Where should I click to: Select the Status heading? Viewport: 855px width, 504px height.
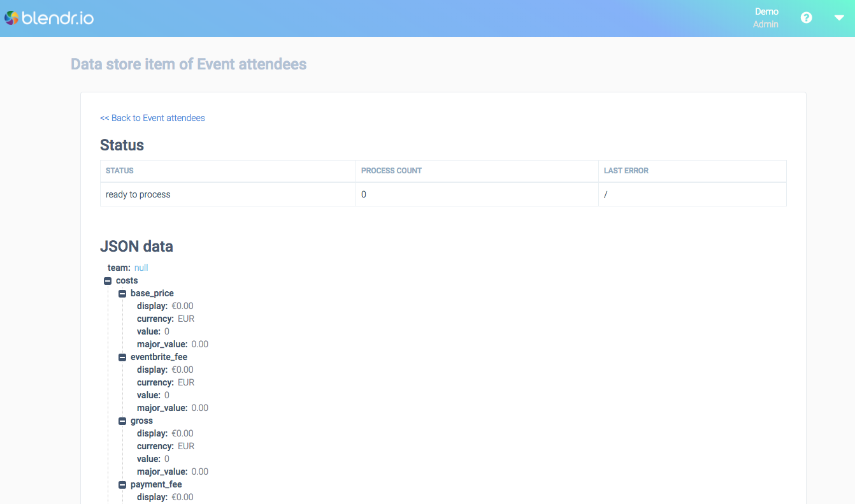click(122, 145)
